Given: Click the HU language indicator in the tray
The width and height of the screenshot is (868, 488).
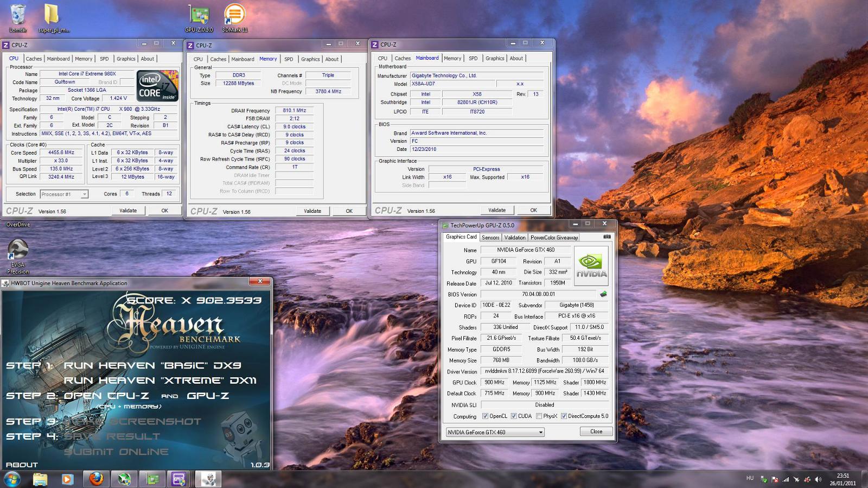Looking at the screenshot, I should tap(750, 478).
